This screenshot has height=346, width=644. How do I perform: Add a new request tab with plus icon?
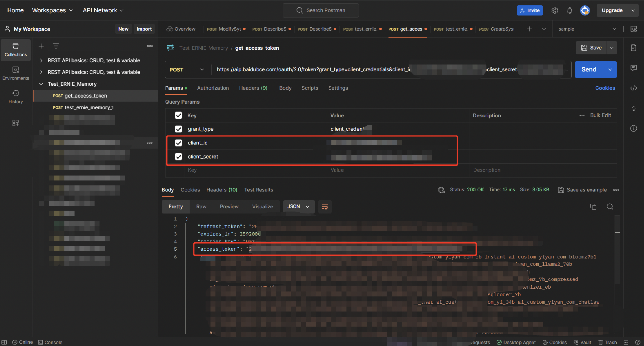coord(529,29)
